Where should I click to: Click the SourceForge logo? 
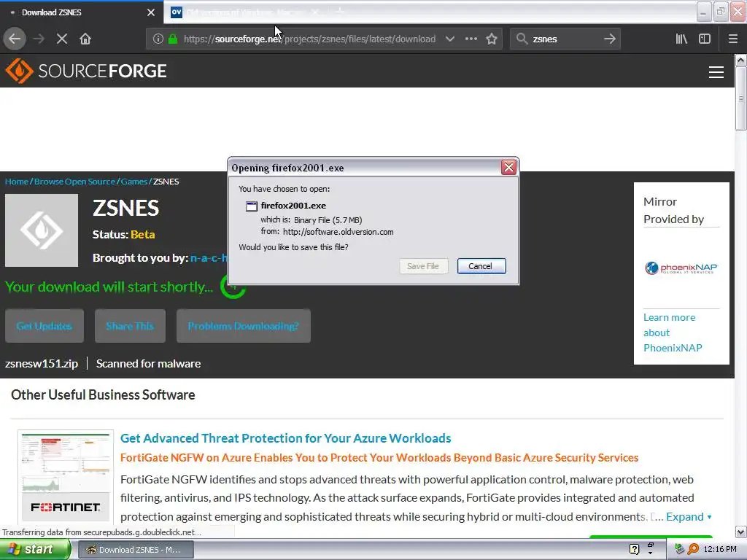tap(86, 71)
